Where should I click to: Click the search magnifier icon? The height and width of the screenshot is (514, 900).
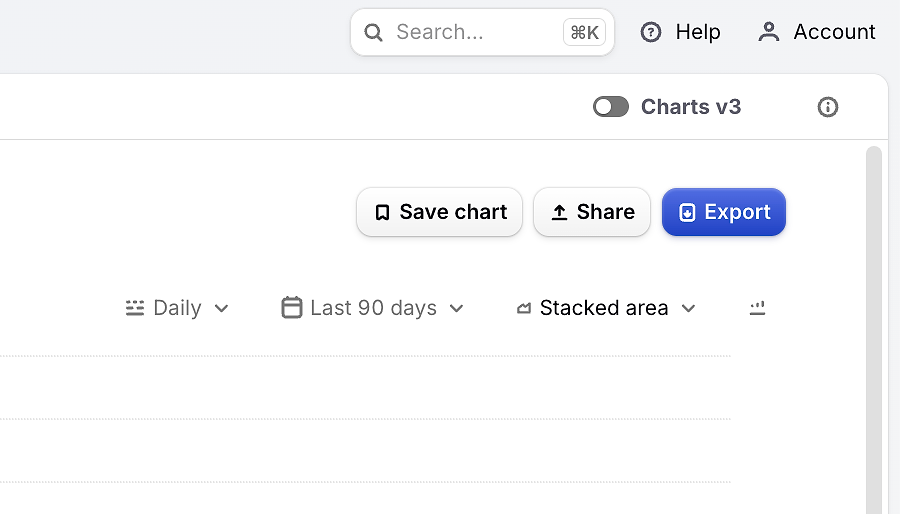click(x=373, y=32)
